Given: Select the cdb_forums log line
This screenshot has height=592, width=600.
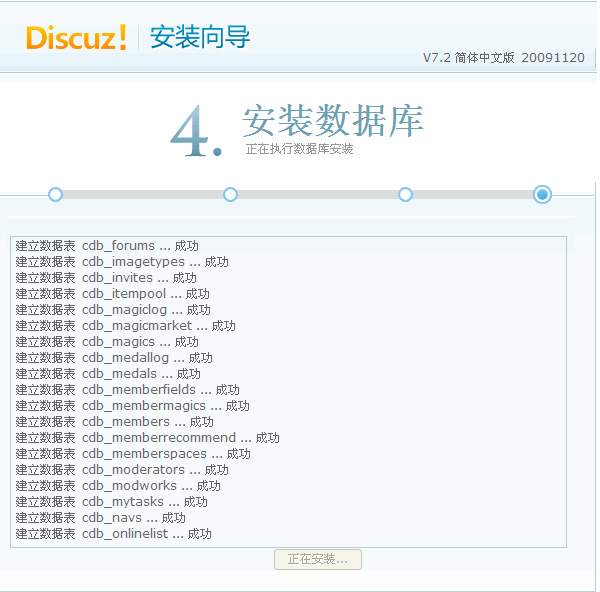Looking at the screenshot, I should coord(107,246).
